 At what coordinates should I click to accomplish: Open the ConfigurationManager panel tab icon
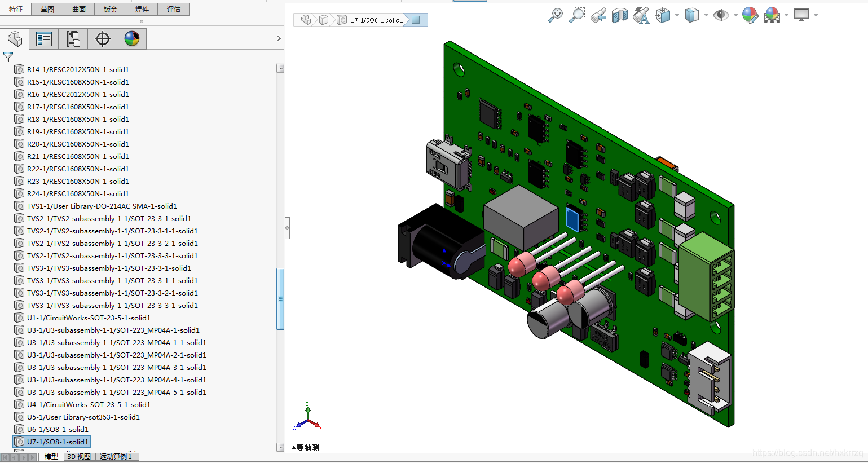click(x=73, y=39)
